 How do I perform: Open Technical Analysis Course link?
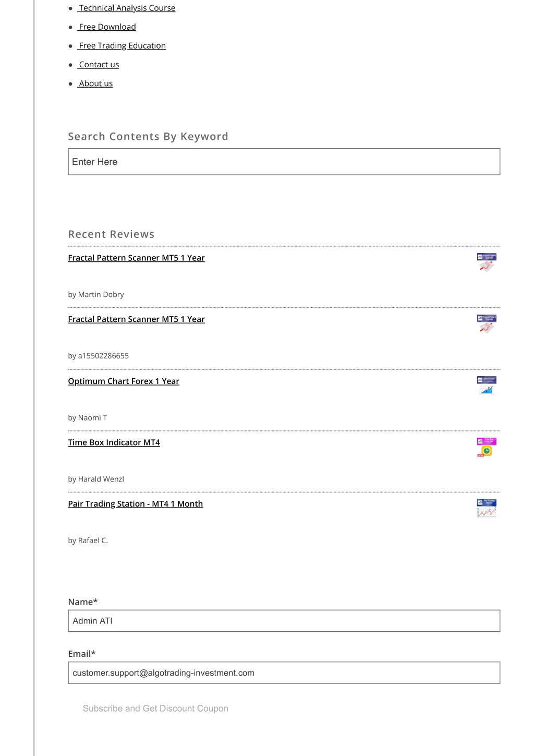click(127, 8)
